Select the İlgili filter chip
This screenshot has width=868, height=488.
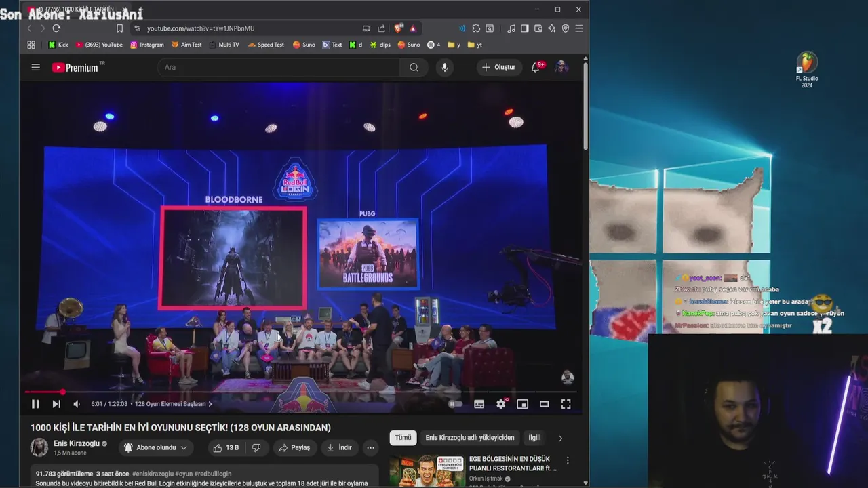535,438
